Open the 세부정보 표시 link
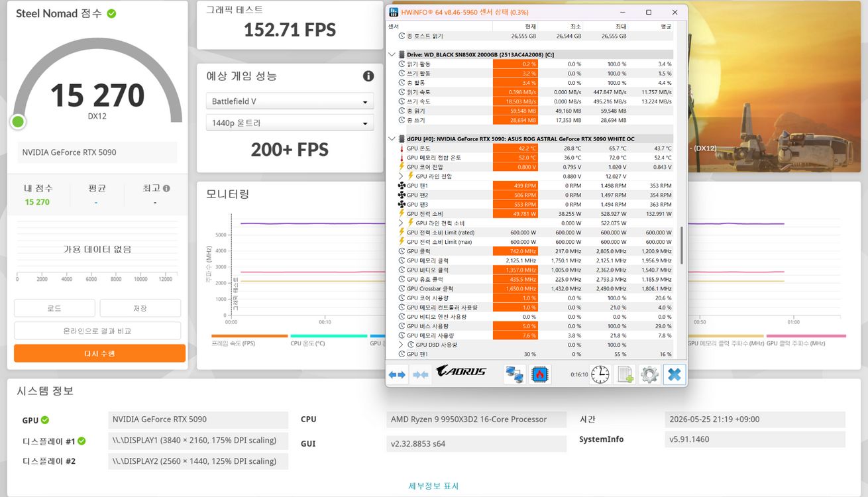Image resolution: width=868 pixels, height=497 pixels. (x=433, y=486)
